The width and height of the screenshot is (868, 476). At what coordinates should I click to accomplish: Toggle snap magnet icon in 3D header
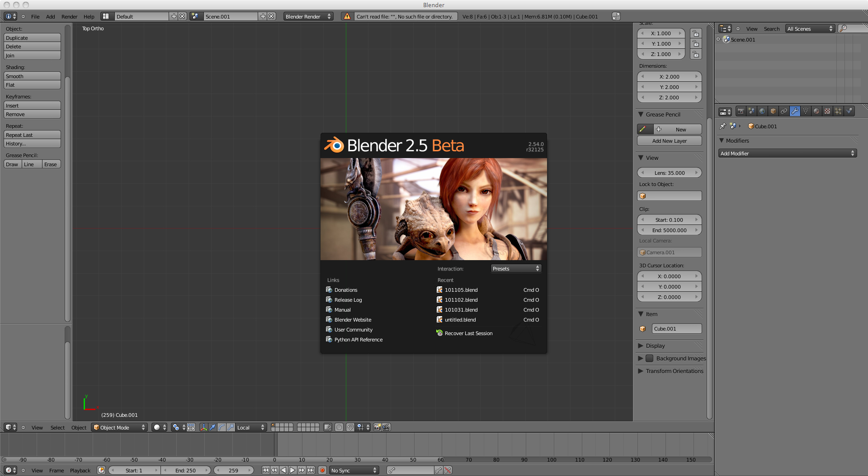click(x=350, y=427)
